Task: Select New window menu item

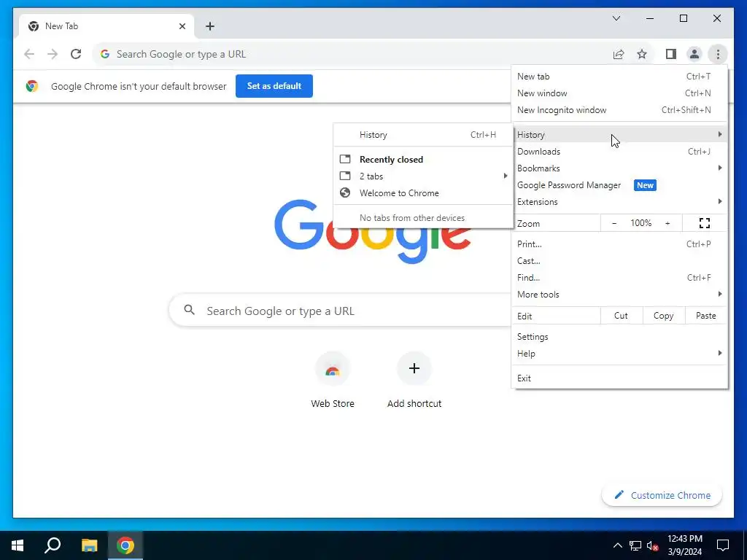Action: [x=619, y=93]
